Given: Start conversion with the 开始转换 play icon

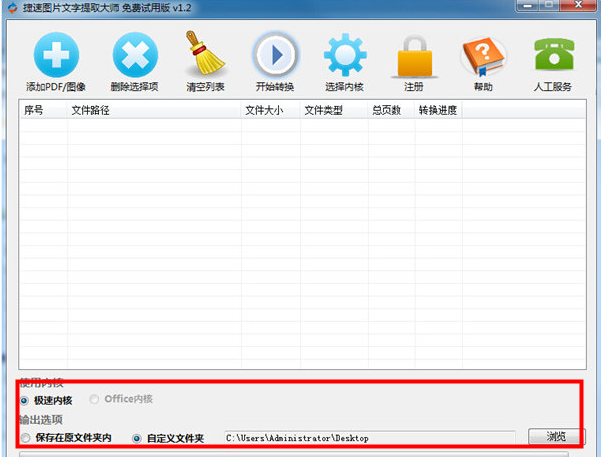Looking at the screenshot, I should pos(275,54).
